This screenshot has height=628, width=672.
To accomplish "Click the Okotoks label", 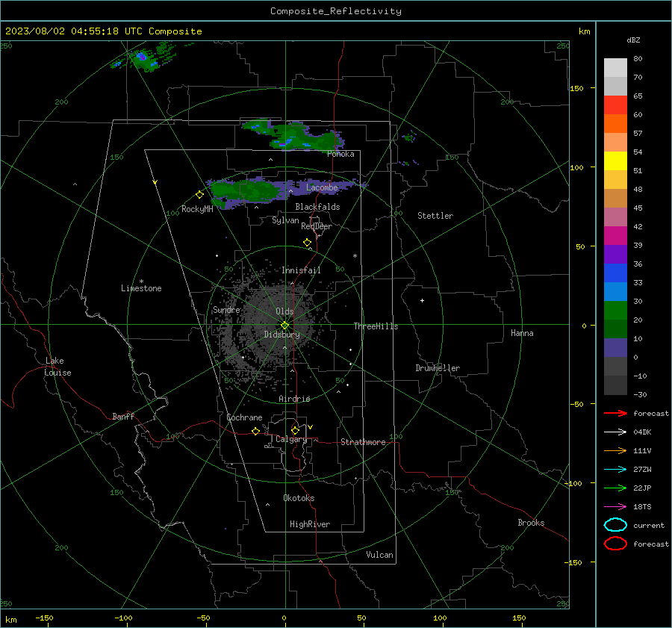I will [299, 498].
